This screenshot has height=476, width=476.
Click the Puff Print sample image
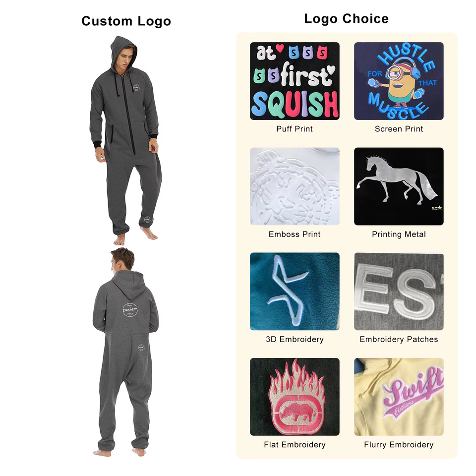pyautogui.click(x=295, y=81)
